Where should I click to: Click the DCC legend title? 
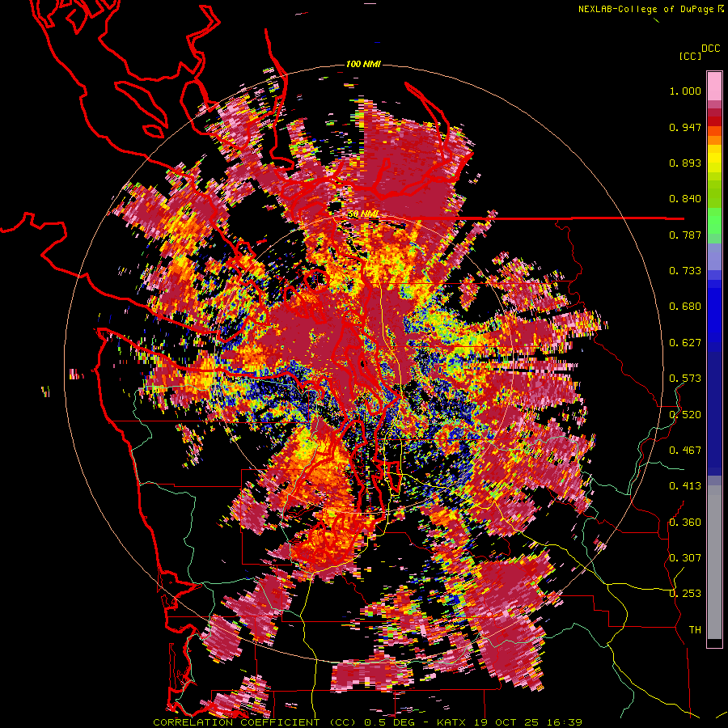710,49
